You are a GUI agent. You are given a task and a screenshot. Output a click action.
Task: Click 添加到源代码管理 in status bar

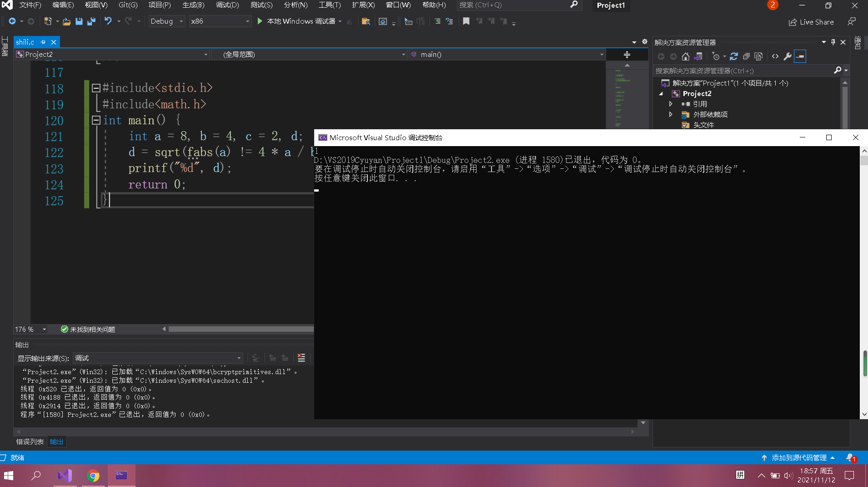[798, 457]
